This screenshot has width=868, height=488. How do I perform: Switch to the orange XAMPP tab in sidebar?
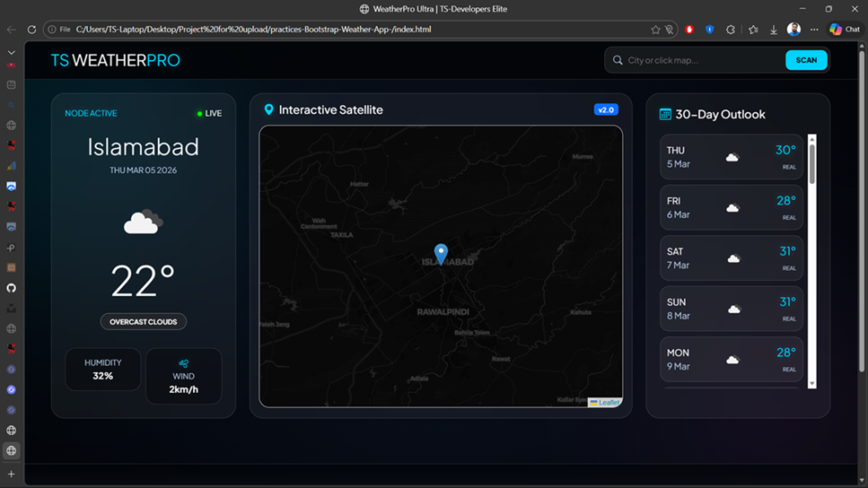pyautogui.click(x=11, y=268)
